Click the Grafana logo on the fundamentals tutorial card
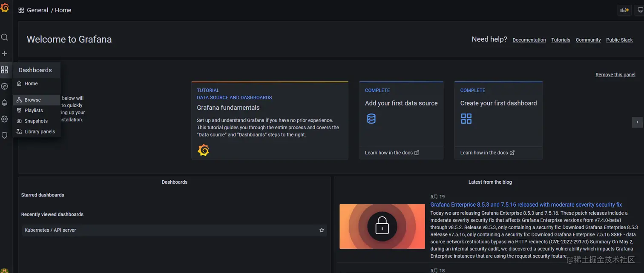The width and height of the screenshot is (644, 273). coord(204,150)
